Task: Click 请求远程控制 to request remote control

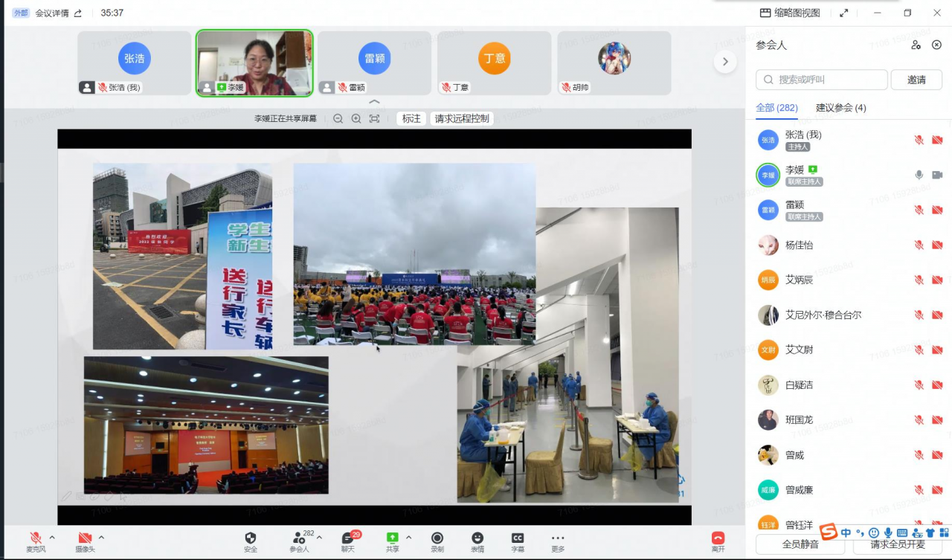Action: (x=461, y=118)
